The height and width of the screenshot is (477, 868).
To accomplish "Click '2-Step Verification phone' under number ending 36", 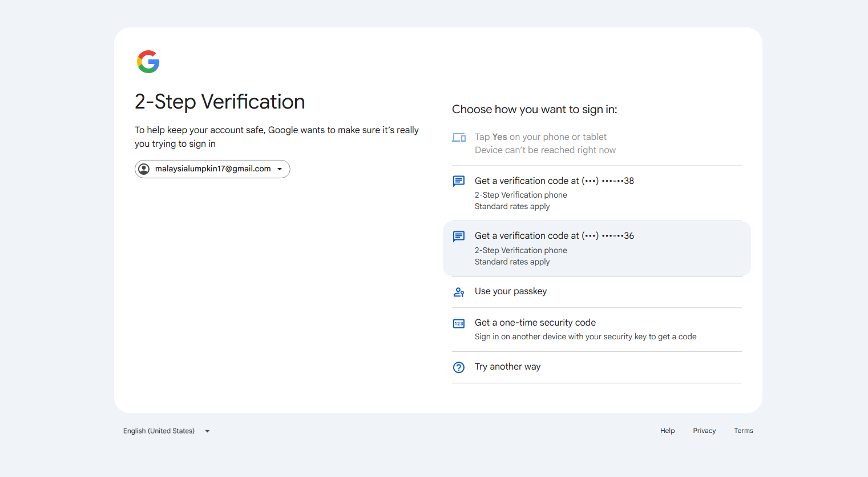I will tap(521, 250).
